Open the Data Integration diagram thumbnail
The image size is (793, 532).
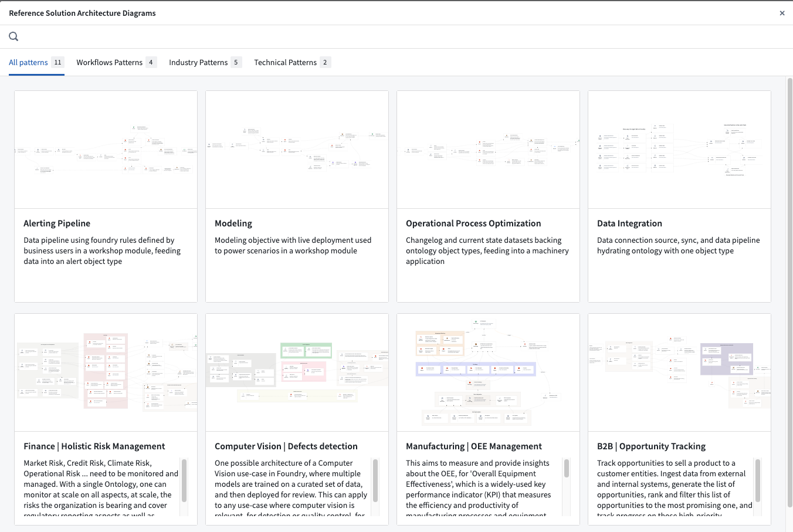(x=680, y=150)
